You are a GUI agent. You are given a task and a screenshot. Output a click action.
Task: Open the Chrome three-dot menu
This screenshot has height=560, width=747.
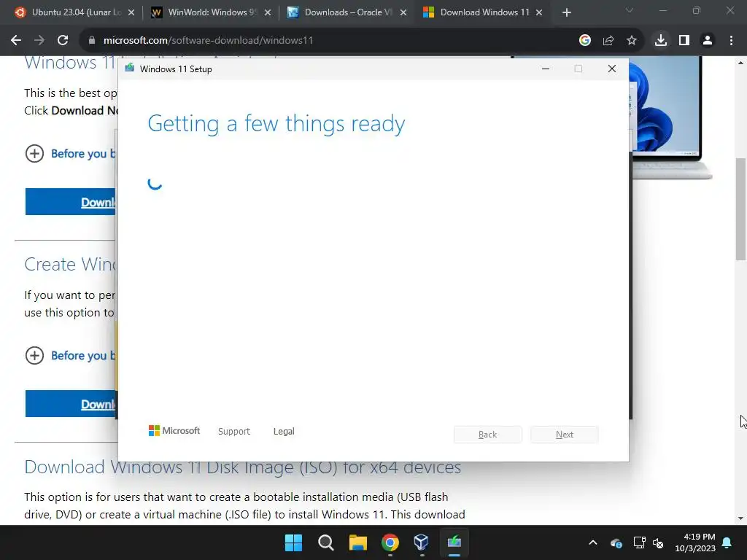click(x=731, y=41)
